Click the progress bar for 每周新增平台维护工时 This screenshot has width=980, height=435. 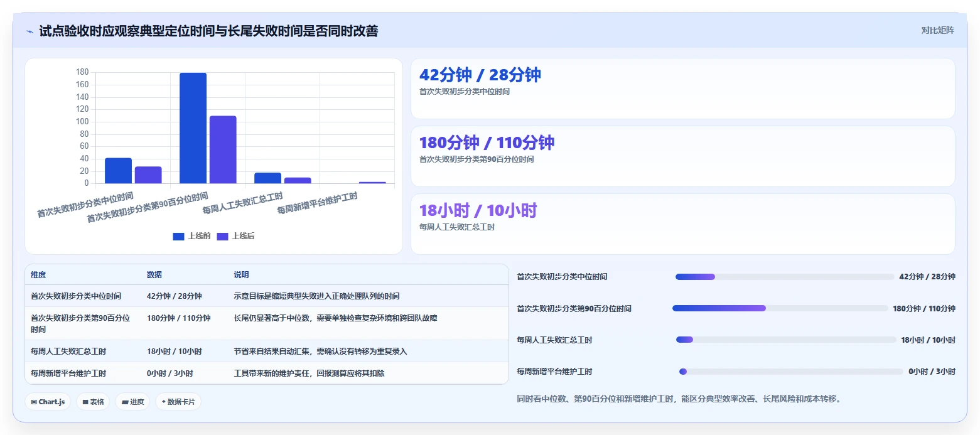tap(791, 372)
